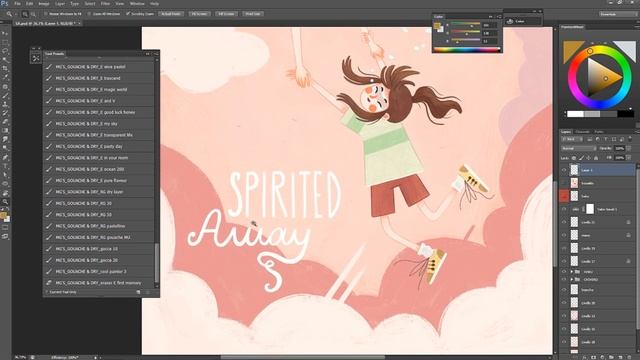Uncheck the Scrubby Zoom checkbox

[x=128, y=14]
